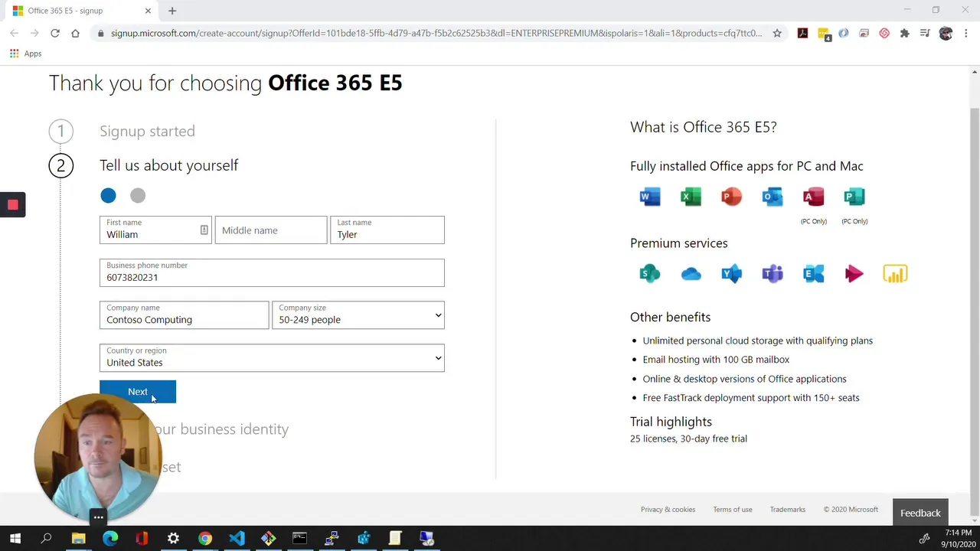The width and height of the screenshot is (980, 551).
Task: Click the Word app icon
Action: [650, 197]
